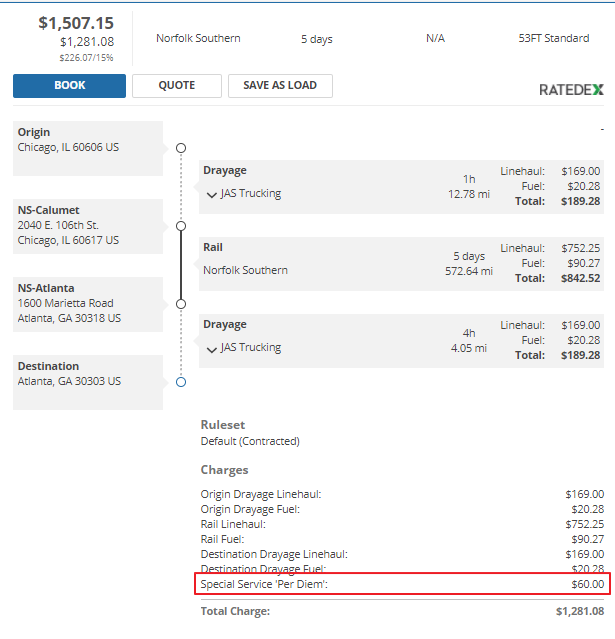Image resolution: width=615 pixels, height=639 pixels.
Task: Click the Origin Drayage Fuel charge line
Action: 402,509
